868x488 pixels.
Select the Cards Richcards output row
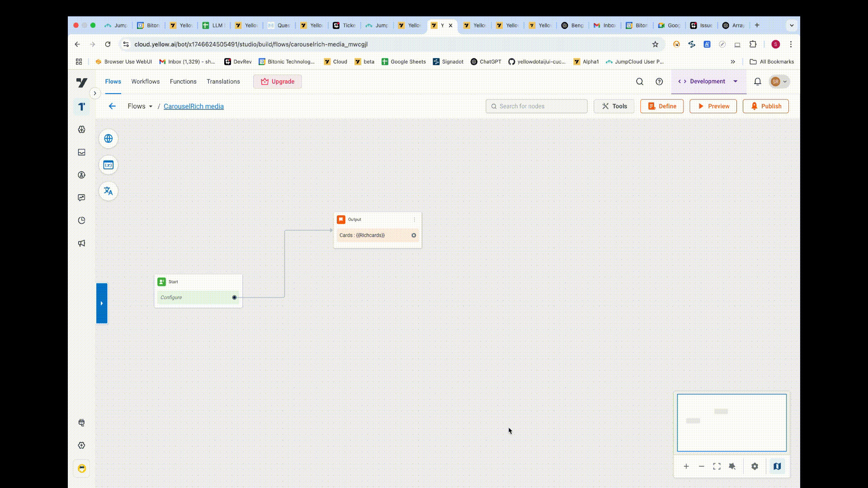tap(377, 235)
